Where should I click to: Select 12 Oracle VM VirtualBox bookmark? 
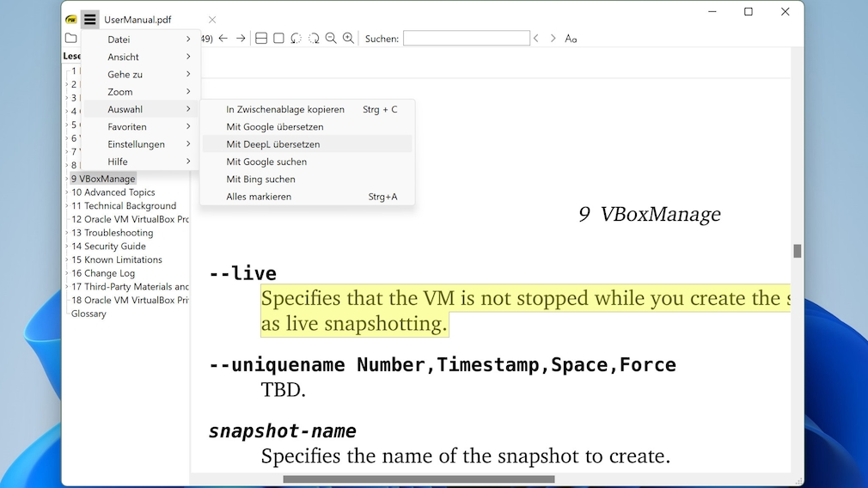[130, 219]
